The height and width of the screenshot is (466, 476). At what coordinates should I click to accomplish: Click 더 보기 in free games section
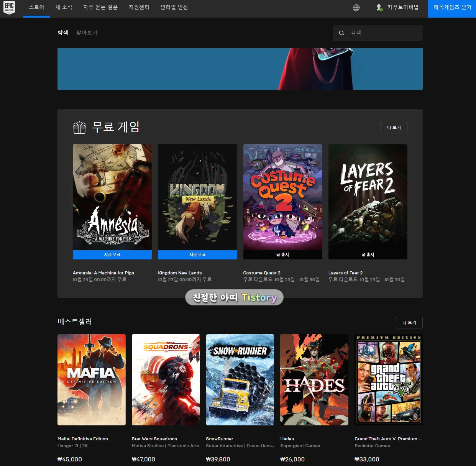[394, 128]
